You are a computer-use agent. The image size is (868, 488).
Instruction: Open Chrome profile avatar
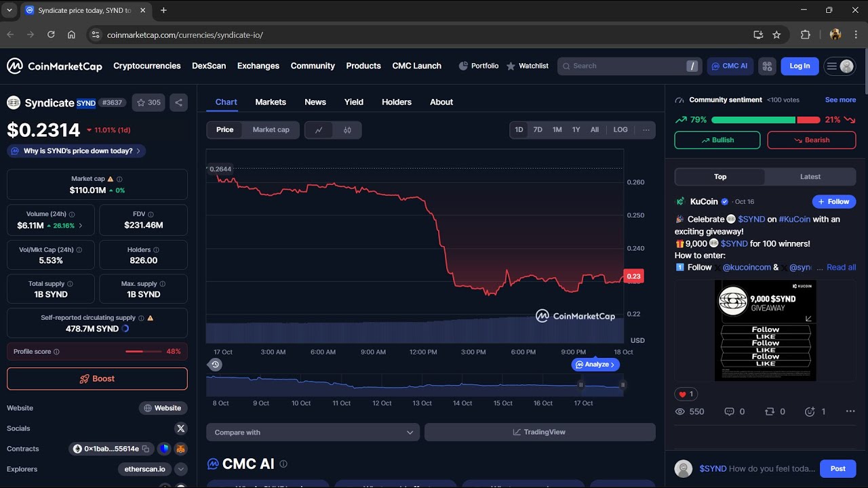(835, 35)
